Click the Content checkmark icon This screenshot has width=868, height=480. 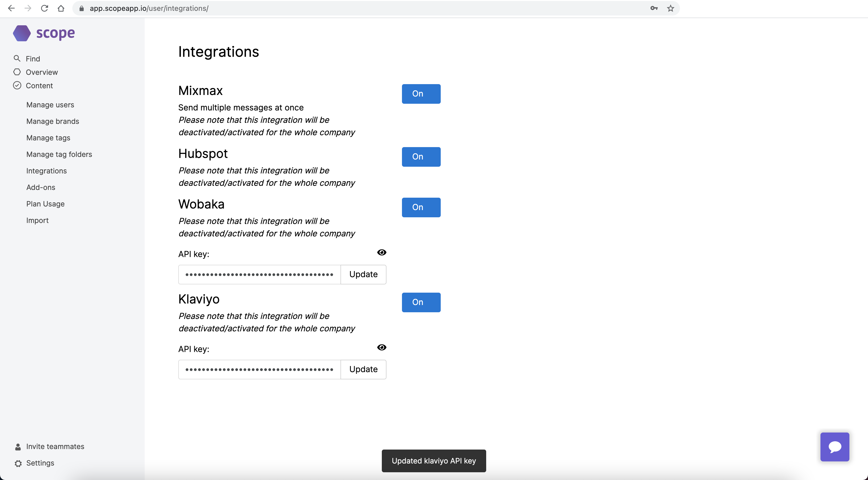(x=17, y=85)
